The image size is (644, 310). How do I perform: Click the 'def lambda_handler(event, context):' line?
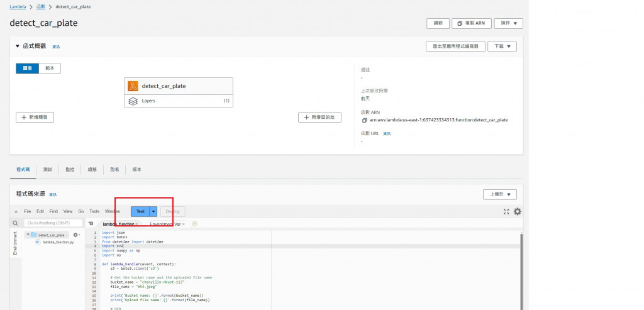pos(139,264)
